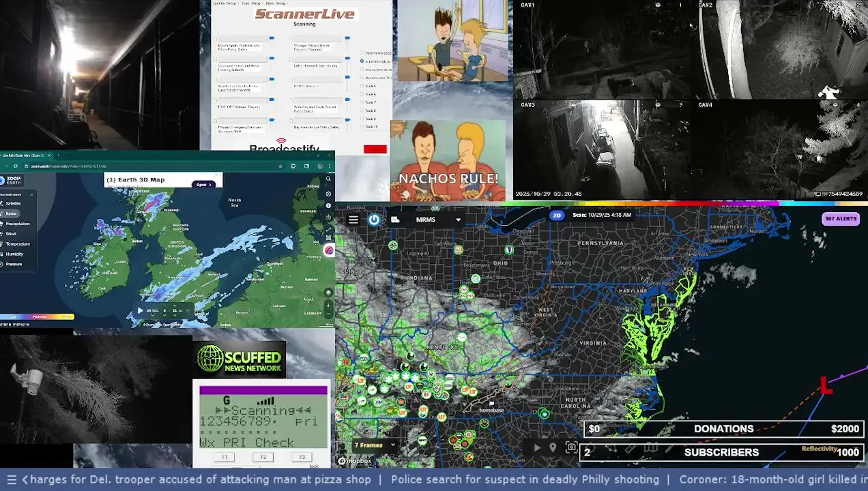868x491 pixels.
Task: Click the Scuffed News Network logo
Action: pyautogui.click(x=240, y=359)
